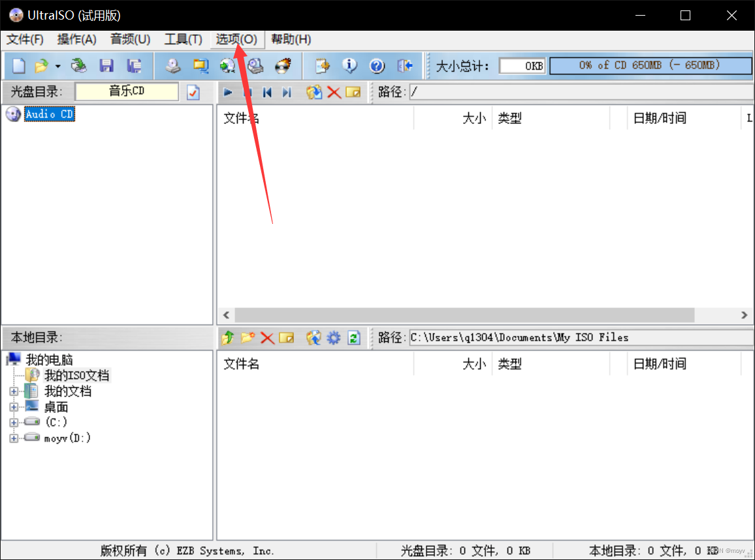The width and height of the screenshot is (755, 560).
Task: Open the 工具(T) menu
Action: point(183,39)
